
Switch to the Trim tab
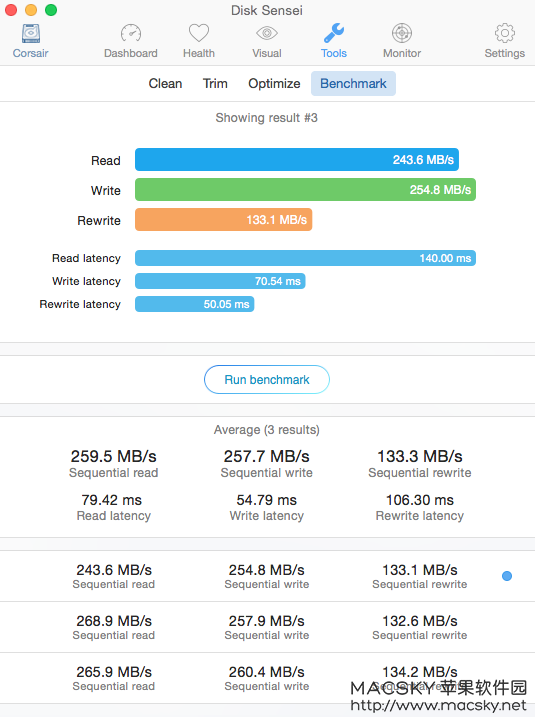(215, 84)
